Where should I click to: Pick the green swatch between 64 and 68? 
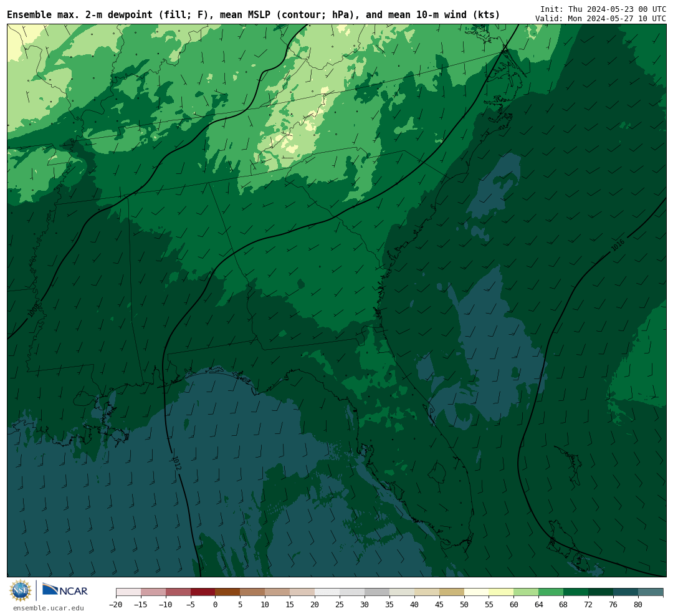(551, 592)
